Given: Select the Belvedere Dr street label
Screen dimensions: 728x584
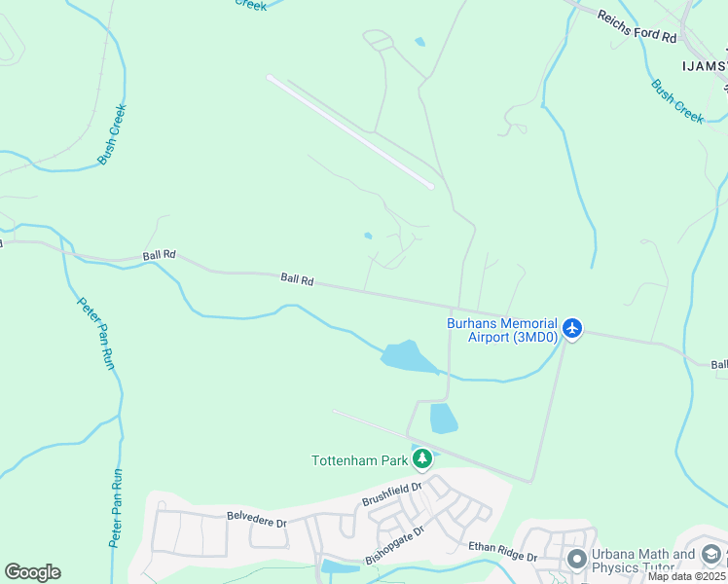Looking at the screenshot, I should point(257,520).
